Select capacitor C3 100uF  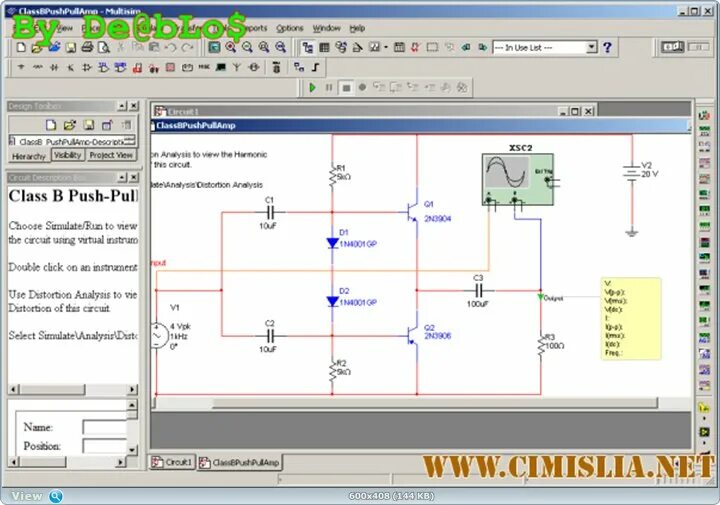(x=478, y=290)
